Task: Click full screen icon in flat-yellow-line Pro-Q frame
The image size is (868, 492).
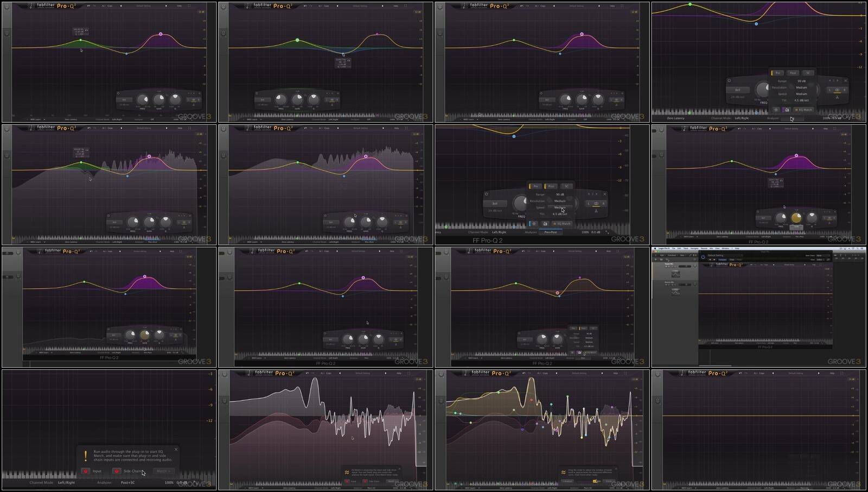Action: pos(842,373)
